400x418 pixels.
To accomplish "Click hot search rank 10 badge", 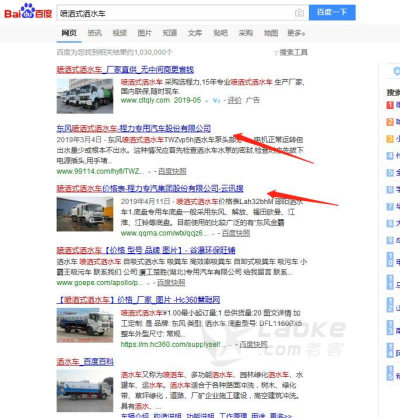I will tap(390, 259).
